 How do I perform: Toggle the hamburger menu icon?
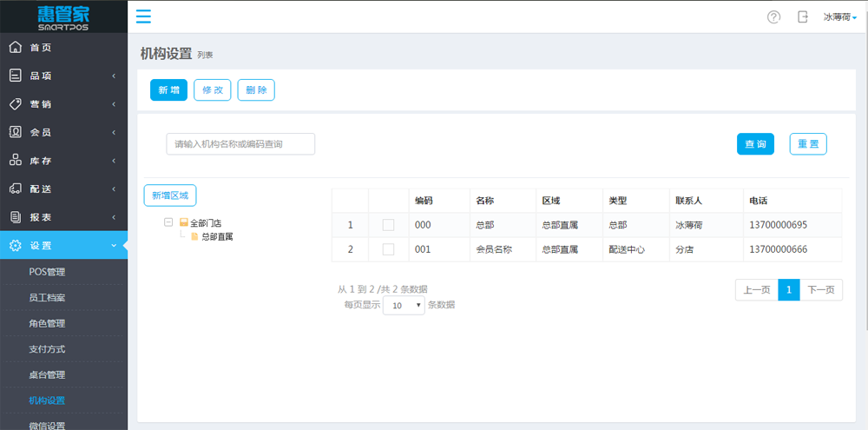pyautogui.click(x=143, y=17)
